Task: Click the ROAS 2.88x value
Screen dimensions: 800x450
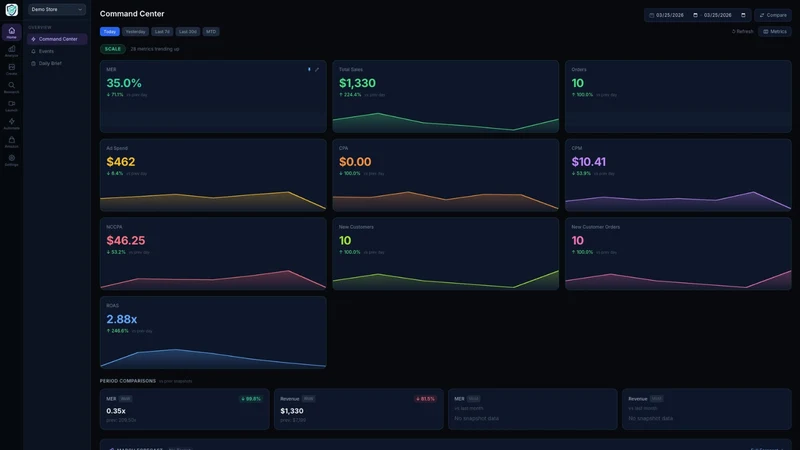Action: (x=121, y=319)
